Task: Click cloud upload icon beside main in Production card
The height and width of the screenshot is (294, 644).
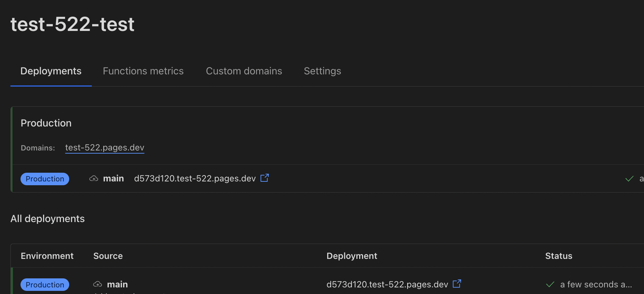Action: (94, 179)
